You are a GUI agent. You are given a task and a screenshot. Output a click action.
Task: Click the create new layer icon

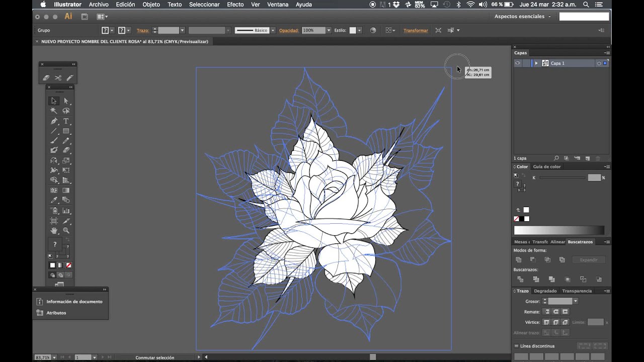tap(588, 158)
